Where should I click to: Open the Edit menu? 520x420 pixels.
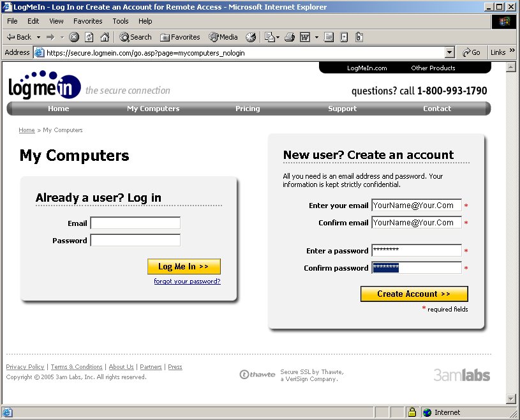33,21
